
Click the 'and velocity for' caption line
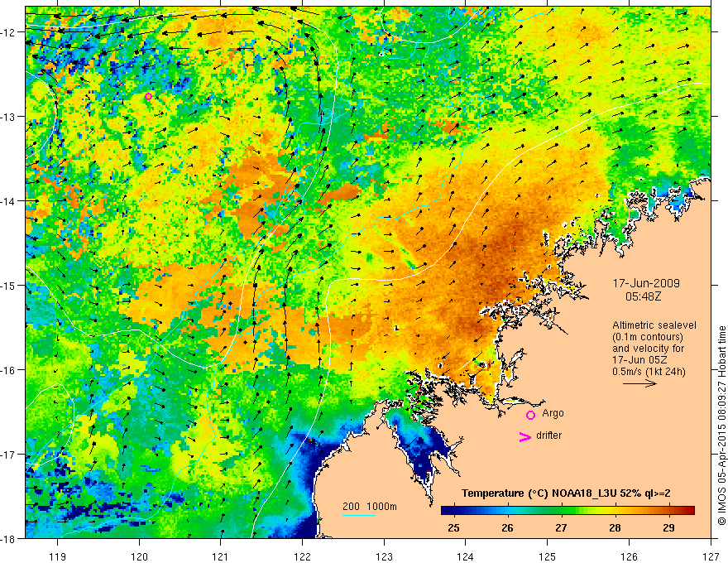pos(648,348)
